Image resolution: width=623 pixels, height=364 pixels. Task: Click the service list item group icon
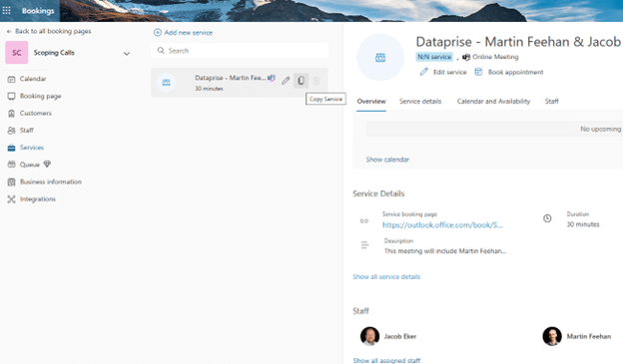(x=166, y=83)
